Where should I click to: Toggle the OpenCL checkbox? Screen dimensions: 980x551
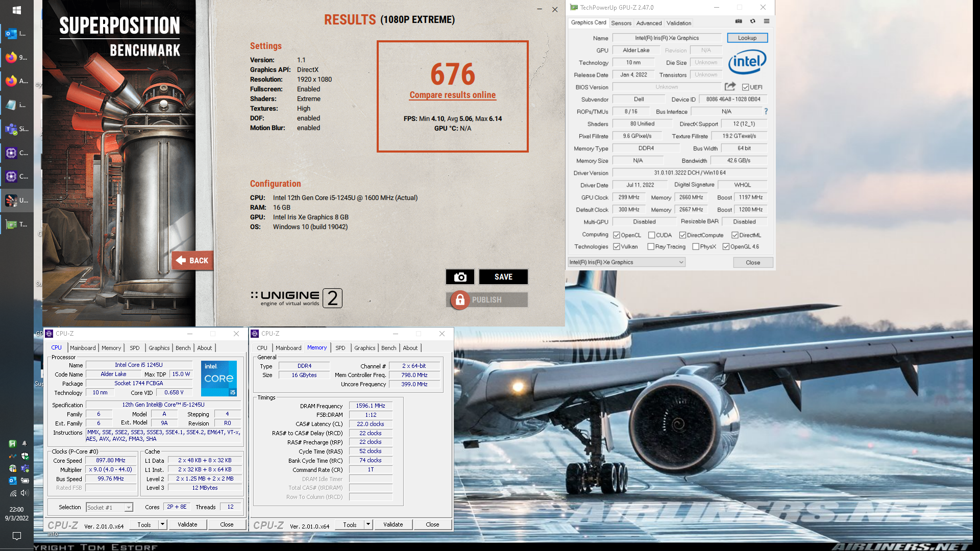(x=617, y=235)
